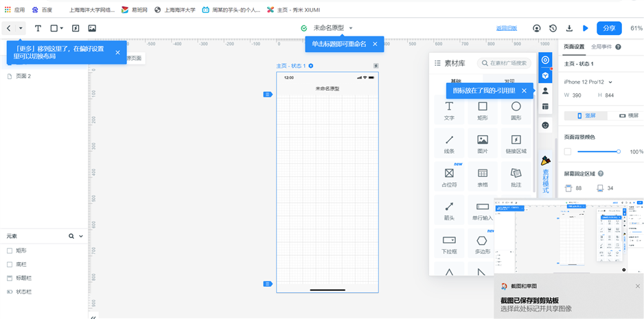Open the person 我的 tab in side strip
The image size is (644, 319).
(545, 91)
